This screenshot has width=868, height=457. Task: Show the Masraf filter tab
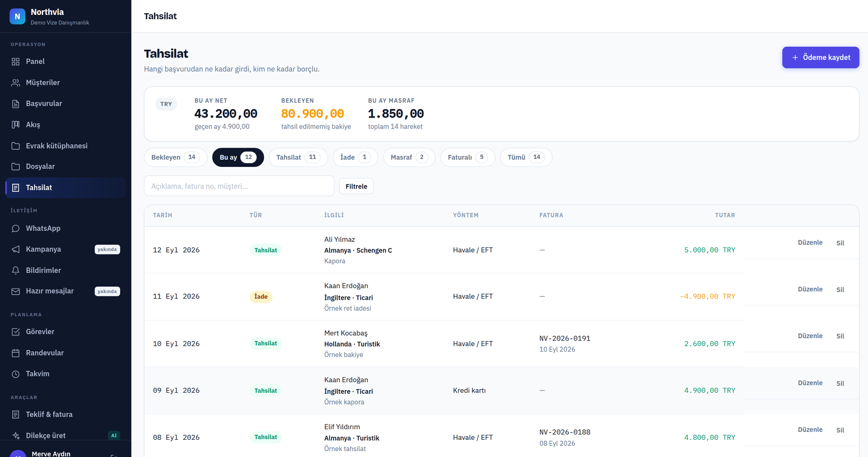[409, 157]
